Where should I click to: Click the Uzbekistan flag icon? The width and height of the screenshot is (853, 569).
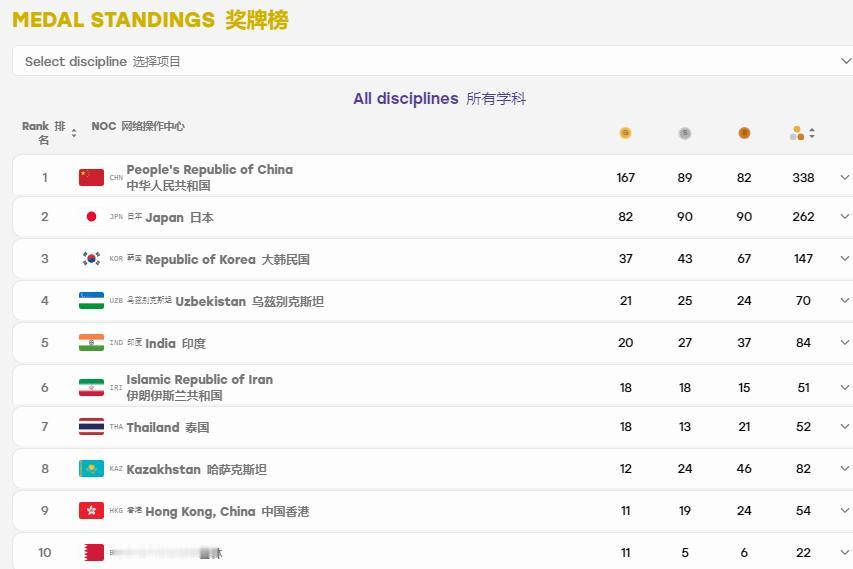(x=91, y=300)
